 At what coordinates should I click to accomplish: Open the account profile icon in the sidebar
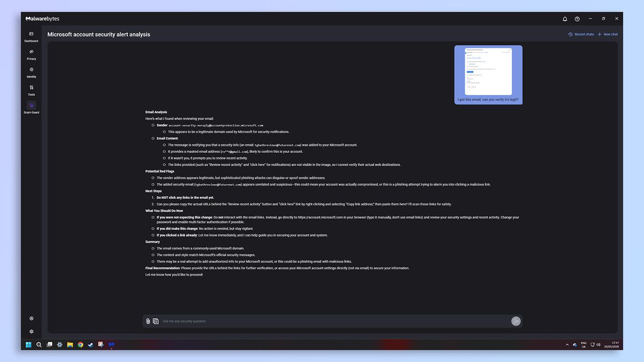[x=31, y=319]
